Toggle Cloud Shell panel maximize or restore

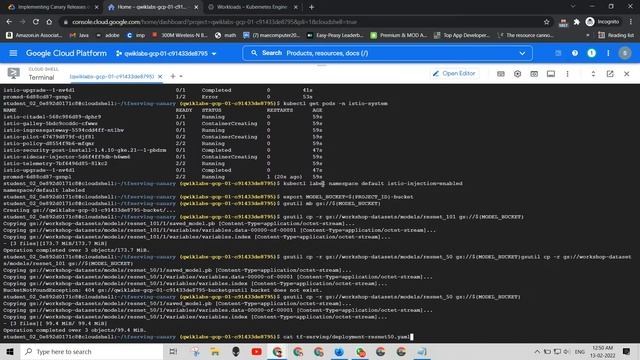tap(593, 74)
